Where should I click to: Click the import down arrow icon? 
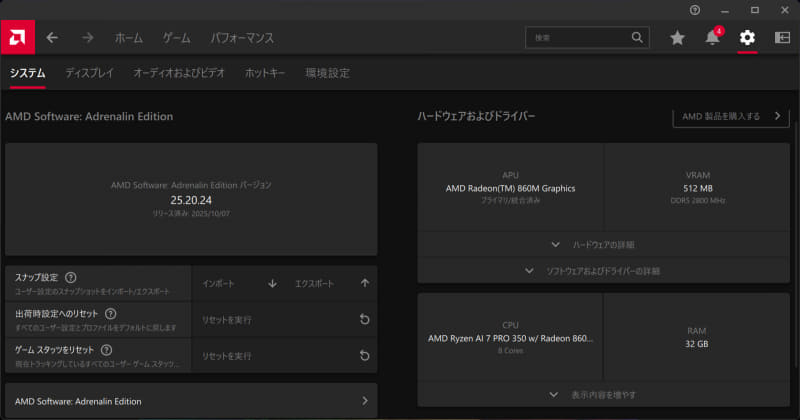point(272,283)
